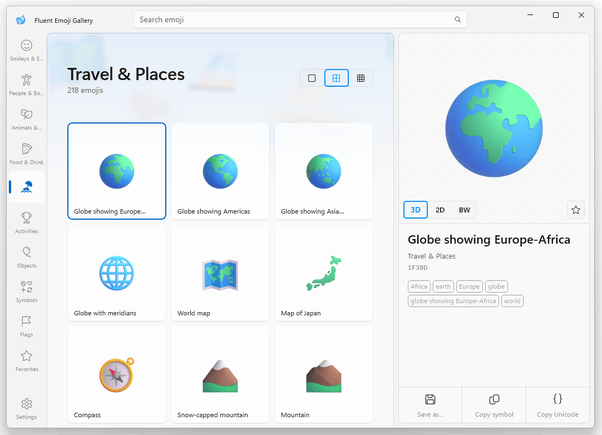Open Animals & Nature category
This screenshot has width=602, height=435.
coord(26,119)
